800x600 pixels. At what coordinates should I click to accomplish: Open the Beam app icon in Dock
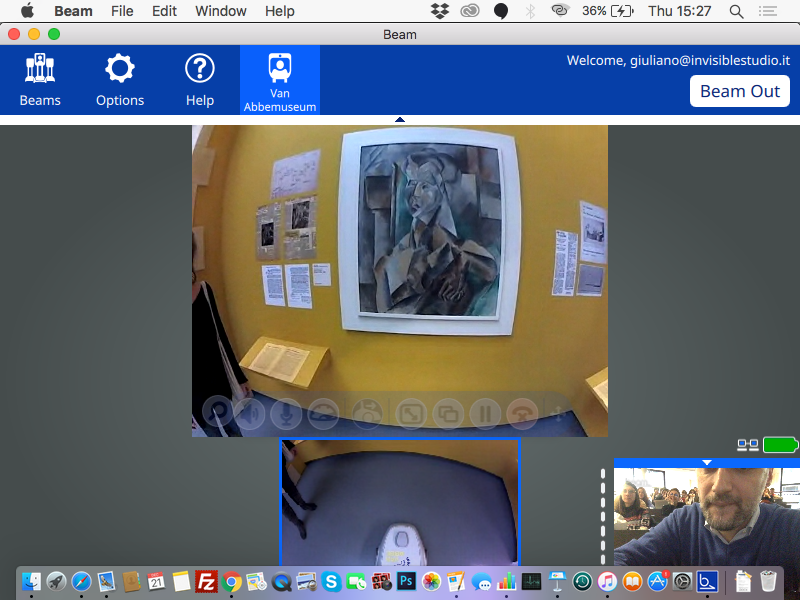pyautogui.click(x=707, y=581)
